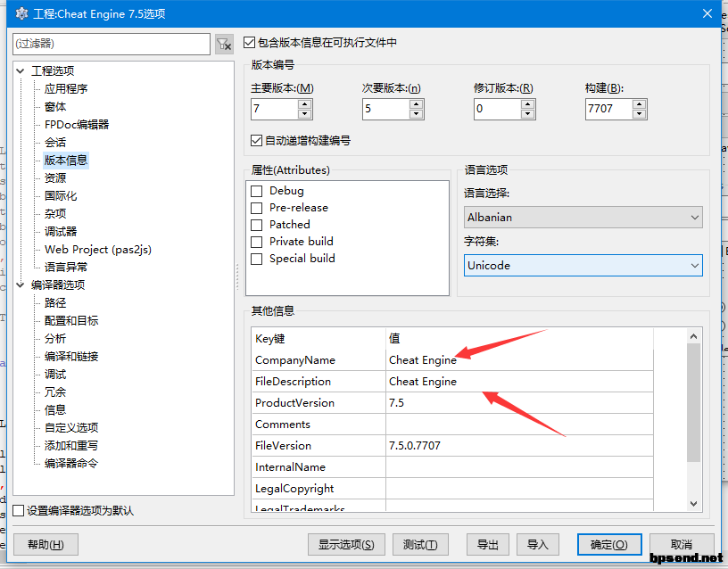728x569 pixels.
Task: Click the 导出 button
Action: [x=488, y=544]
